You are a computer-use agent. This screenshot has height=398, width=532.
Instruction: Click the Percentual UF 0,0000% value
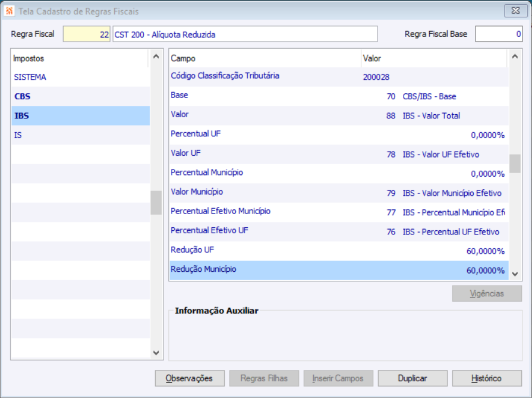point(487,136)
